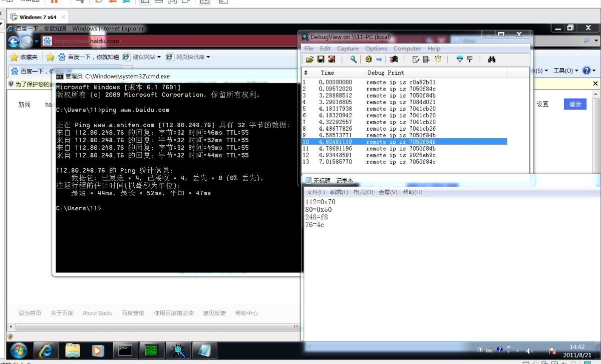
Task: Click the 新闻 news link on Baidu
Action: click(x=25, y=105)
